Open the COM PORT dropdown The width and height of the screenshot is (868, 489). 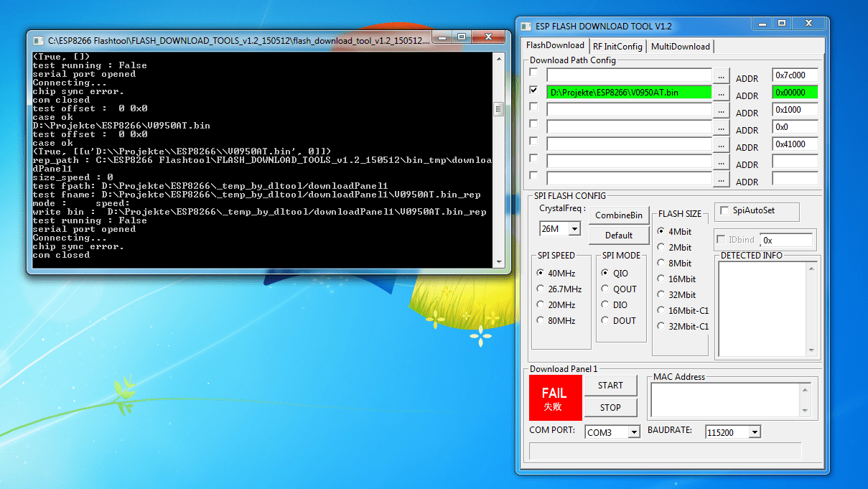point(634,432)
